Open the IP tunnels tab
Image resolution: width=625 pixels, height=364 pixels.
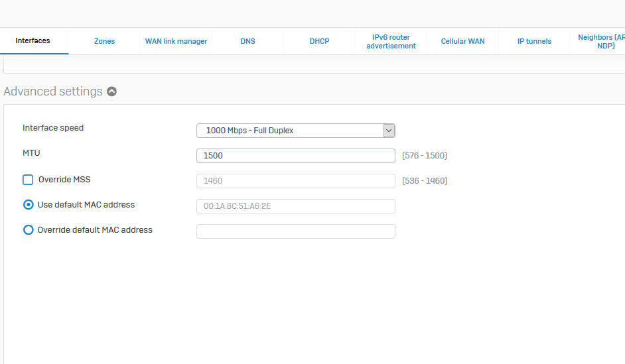point(534,41)
